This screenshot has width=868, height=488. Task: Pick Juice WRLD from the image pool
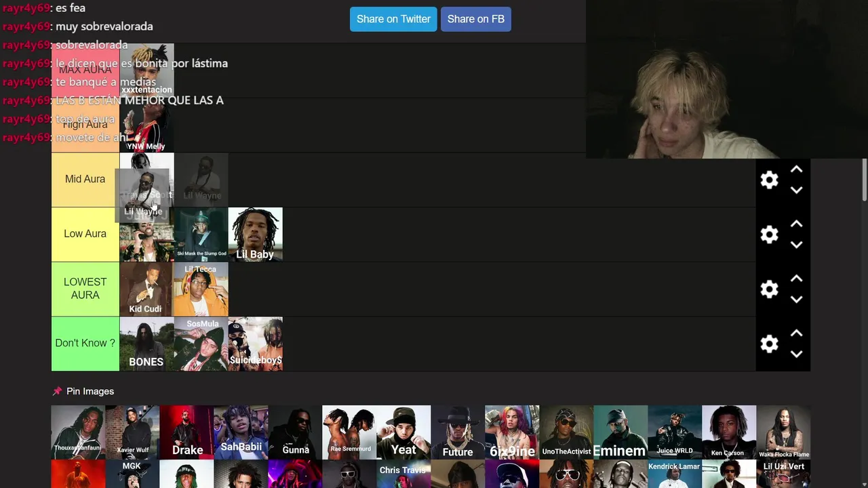point(675,432)
